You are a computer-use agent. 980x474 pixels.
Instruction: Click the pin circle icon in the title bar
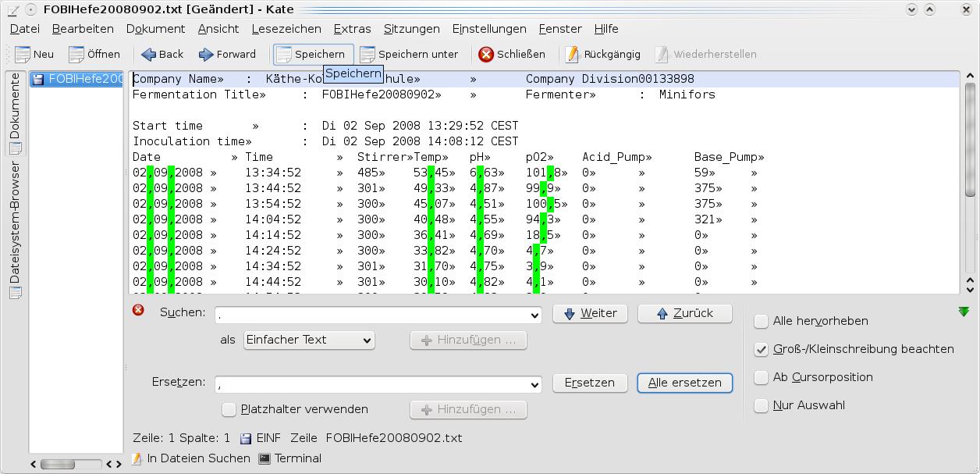(30, 9)
